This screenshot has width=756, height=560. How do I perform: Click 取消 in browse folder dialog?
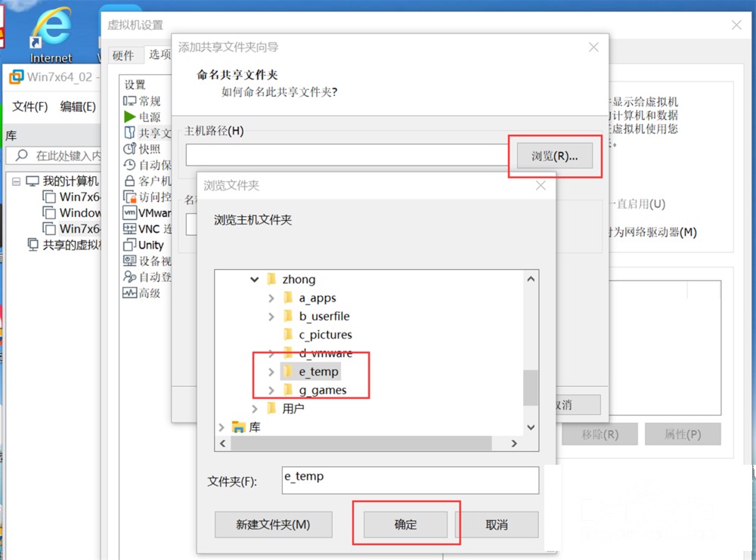coord(497,524)
